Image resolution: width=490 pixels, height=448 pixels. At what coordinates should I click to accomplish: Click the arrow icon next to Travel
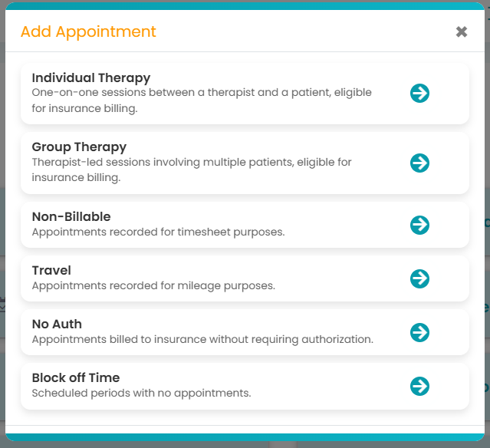point(419,278)
